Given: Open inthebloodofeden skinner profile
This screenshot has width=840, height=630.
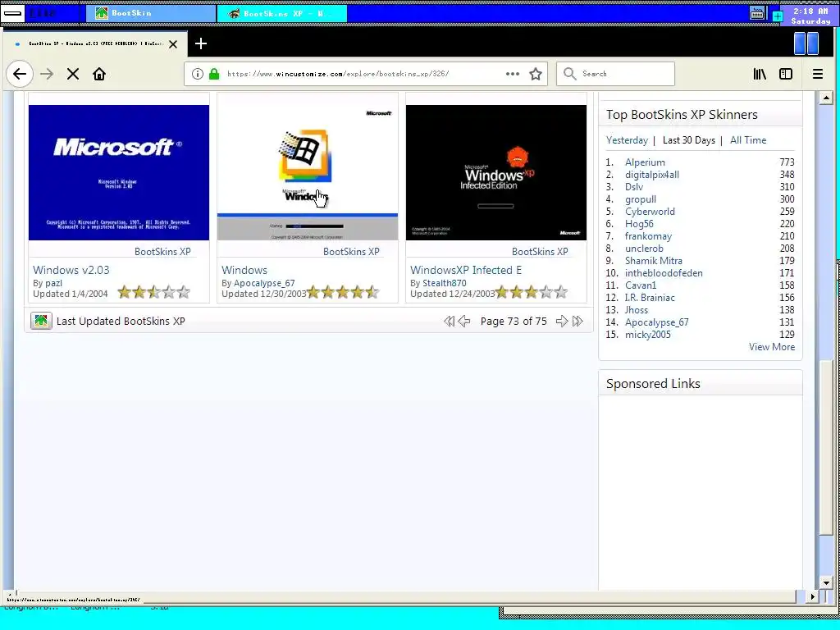Looking at the screenshot, I should 664,272.
